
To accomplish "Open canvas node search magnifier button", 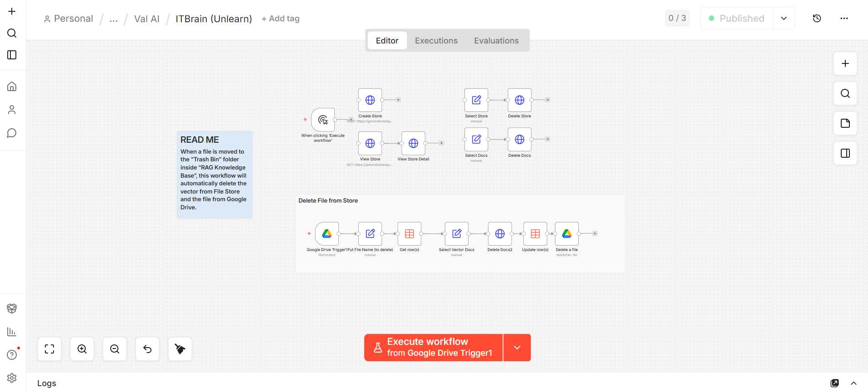I will (x=845, y=93).
